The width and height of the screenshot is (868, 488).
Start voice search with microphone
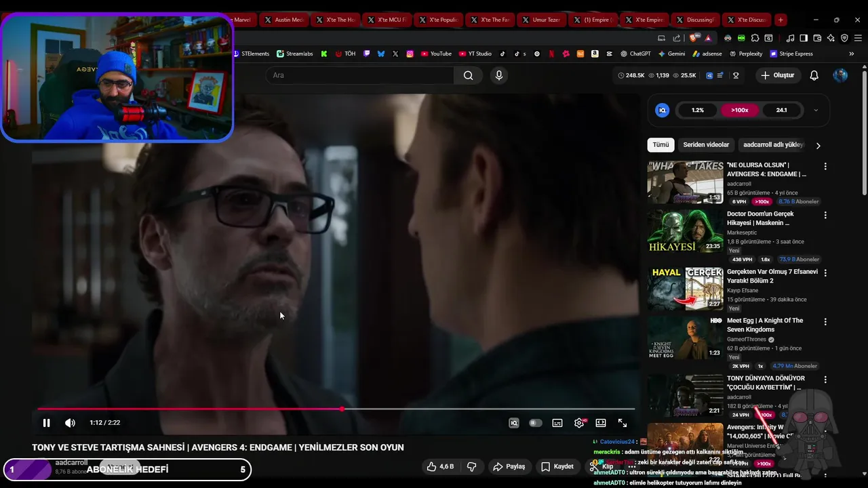pos(499,75)
